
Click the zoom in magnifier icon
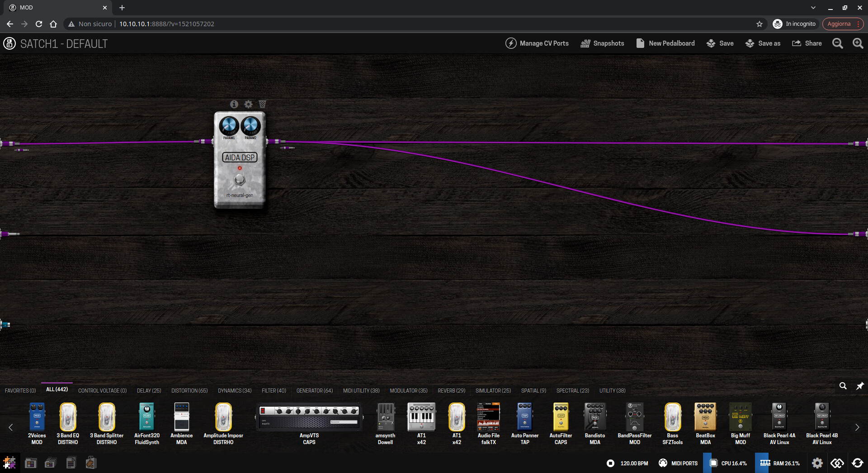858,43
